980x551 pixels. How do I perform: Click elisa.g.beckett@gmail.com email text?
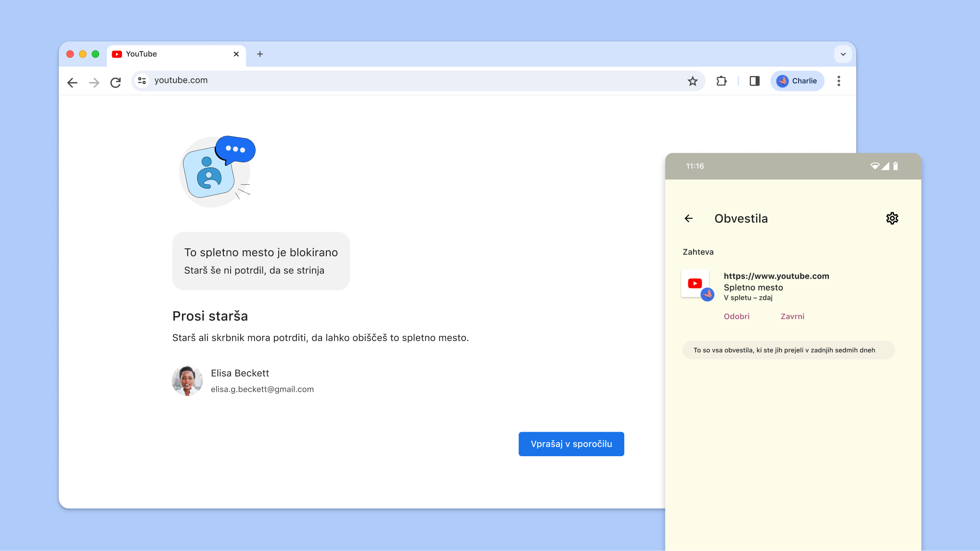(262, 389)
